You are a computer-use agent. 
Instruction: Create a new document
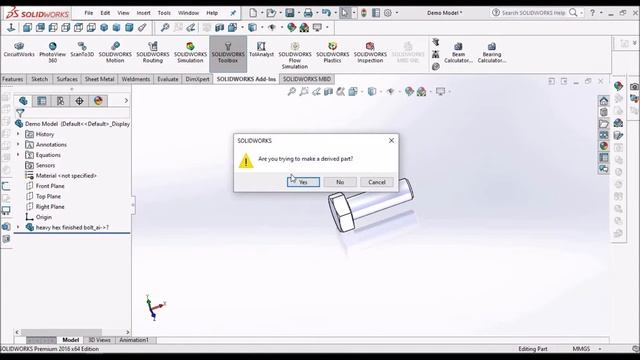pos(253,13)
